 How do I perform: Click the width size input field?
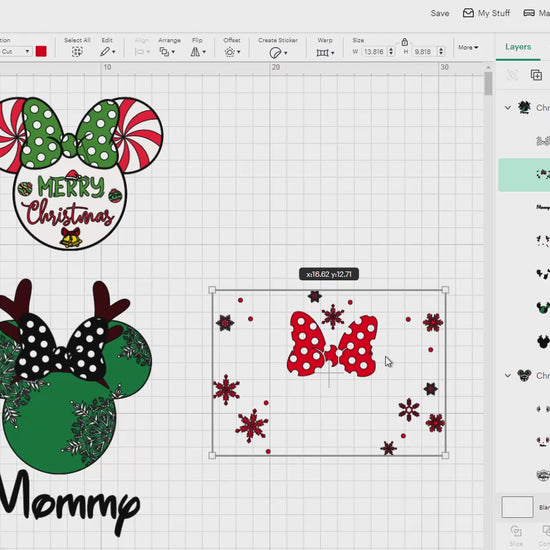(x=374, y=52)
